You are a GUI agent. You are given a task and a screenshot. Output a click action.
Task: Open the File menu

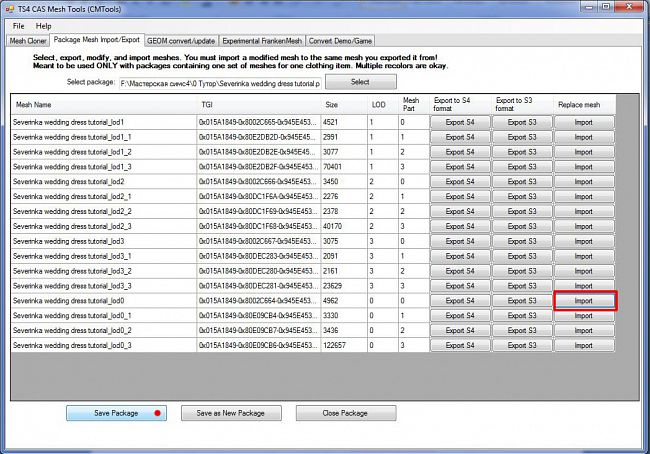(x=18, y=26)
